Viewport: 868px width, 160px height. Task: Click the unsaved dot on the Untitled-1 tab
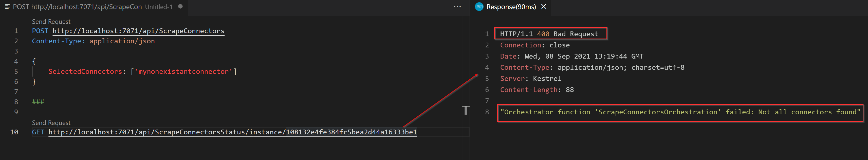point(180,6)
